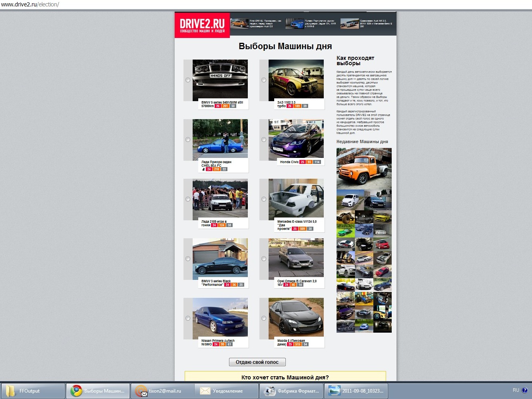Open the Audi A6 3.0 comparison article link
The height and width of the screenshot is (399, 532).
tap(376, 24)
